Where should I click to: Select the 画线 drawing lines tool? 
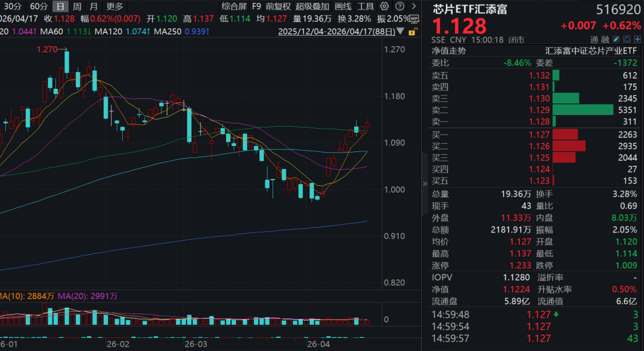pos(343,7)
